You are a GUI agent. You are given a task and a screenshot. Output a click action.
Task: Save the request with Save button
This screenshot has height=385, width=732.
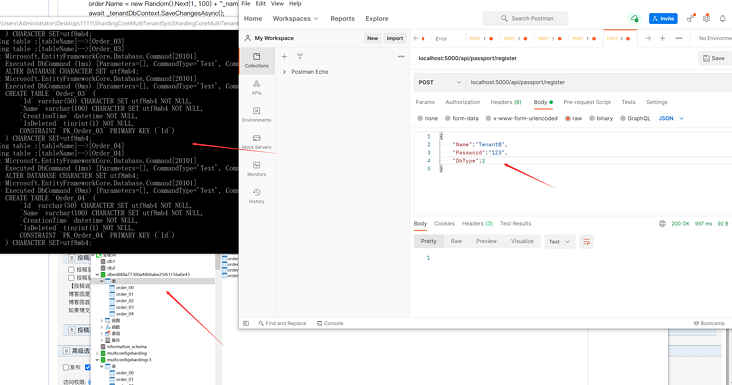point(714,58)
